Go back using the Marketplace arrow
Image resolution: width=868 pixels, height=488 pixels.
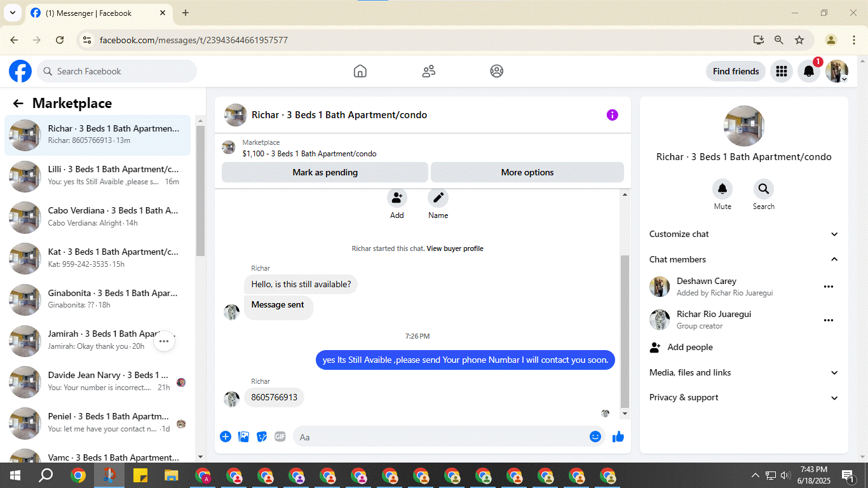pyautogui.click(x=18, y=104)
